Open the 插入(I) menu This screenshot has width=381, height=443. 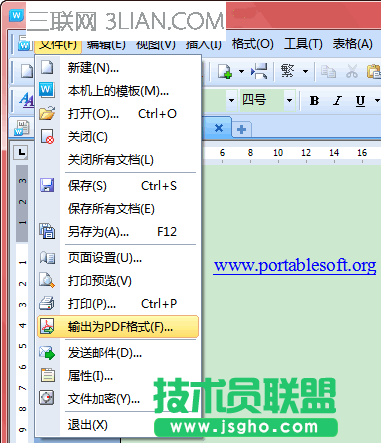(203, 44)
